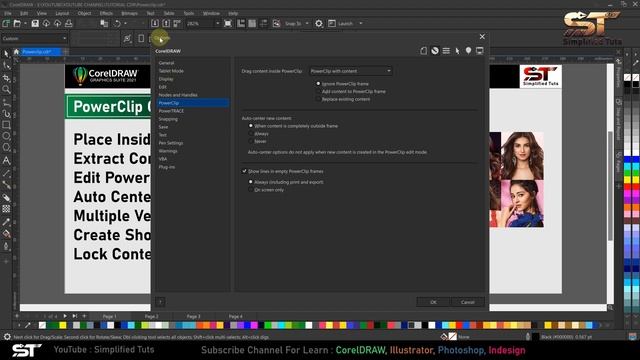
Task: Switch to Page 2 tab
Action: coord(151,316)
